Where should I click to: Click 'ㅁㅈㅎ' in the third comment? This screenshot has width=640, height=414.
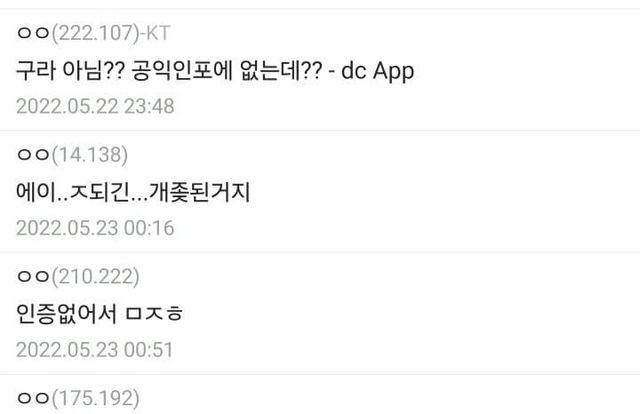154,314
